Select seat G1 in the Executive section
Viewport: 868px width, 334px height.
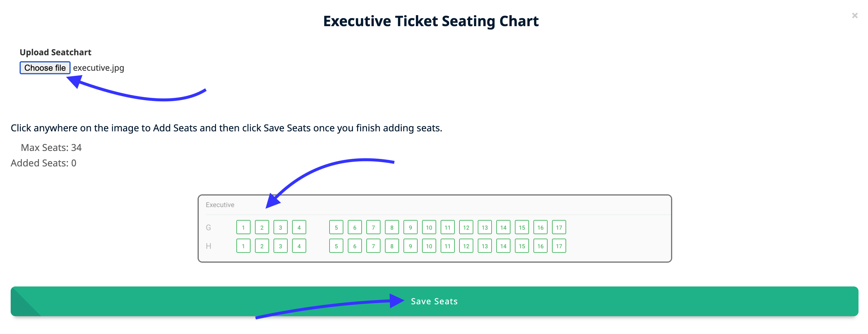click(243, 227)
